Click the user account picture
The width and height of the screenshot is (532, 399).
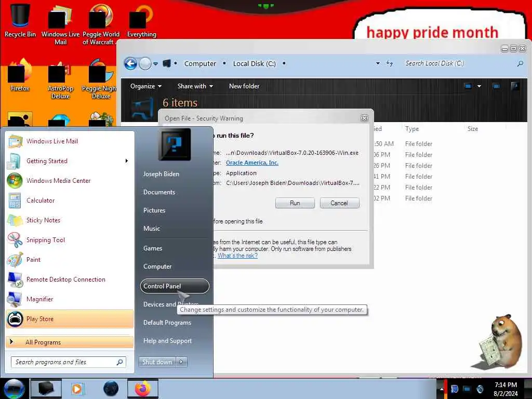click(175, 144)
